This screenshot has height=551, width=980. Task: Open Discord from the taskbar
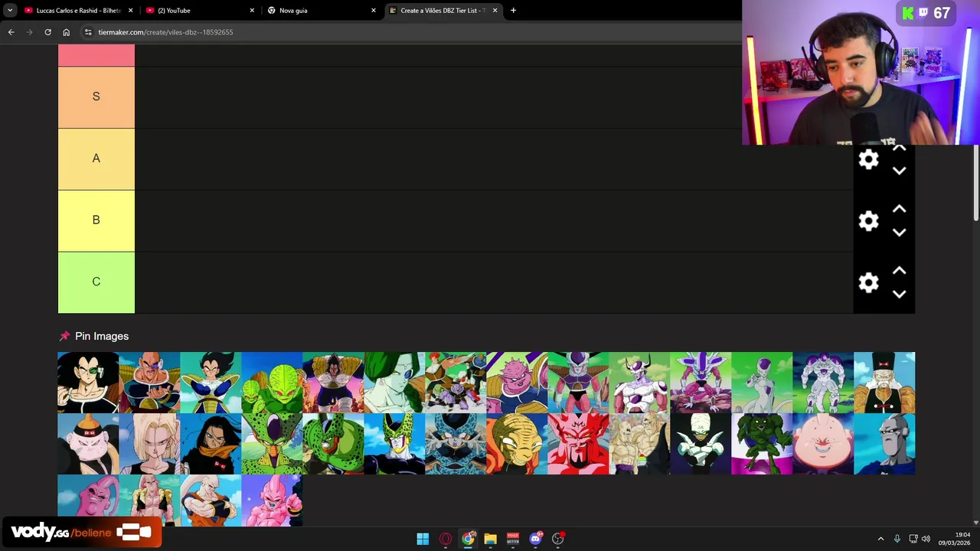coord(535,539)
